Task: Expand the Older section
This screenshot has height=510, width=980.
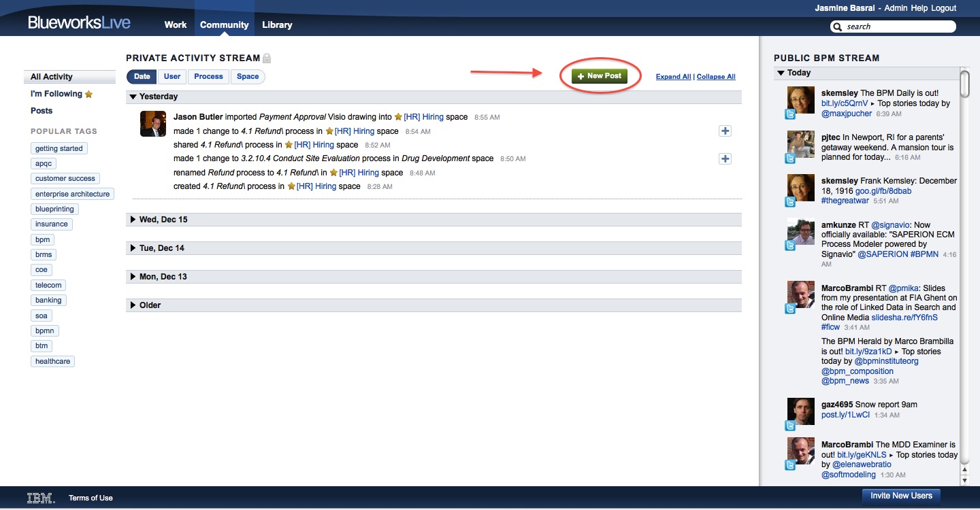Action: (x=133, y=305)
